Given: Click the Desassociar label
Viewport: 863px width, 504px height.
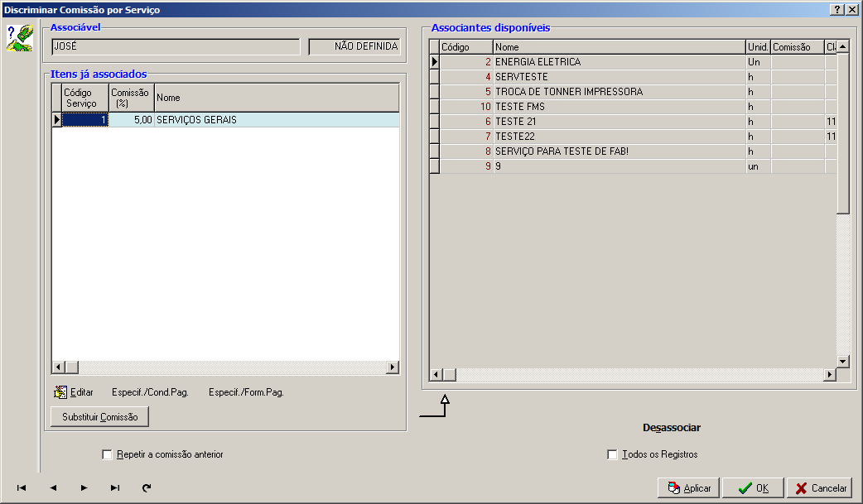Looking at the screenshot, I should pos(671,428).
